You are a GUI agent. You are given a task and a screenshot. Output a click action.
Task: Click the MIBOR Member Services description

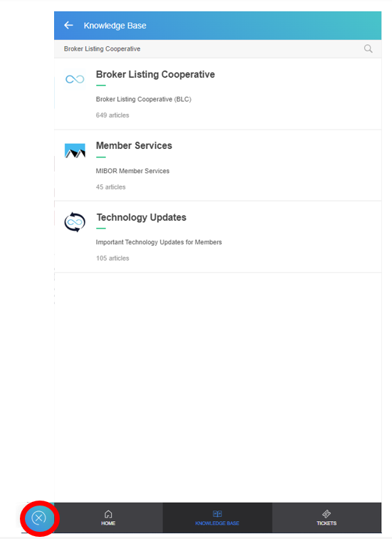(x=132, y=171)
